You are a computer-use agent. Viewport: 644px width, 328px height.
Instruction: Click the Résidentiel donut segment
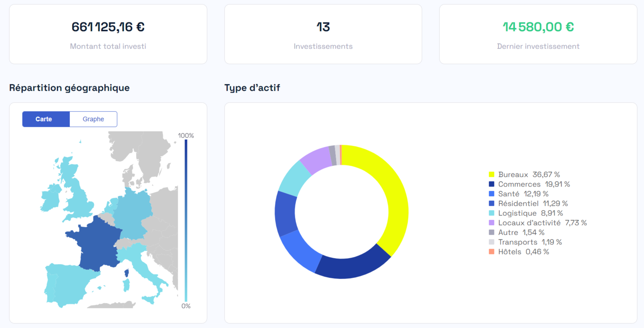pos(286,214)
